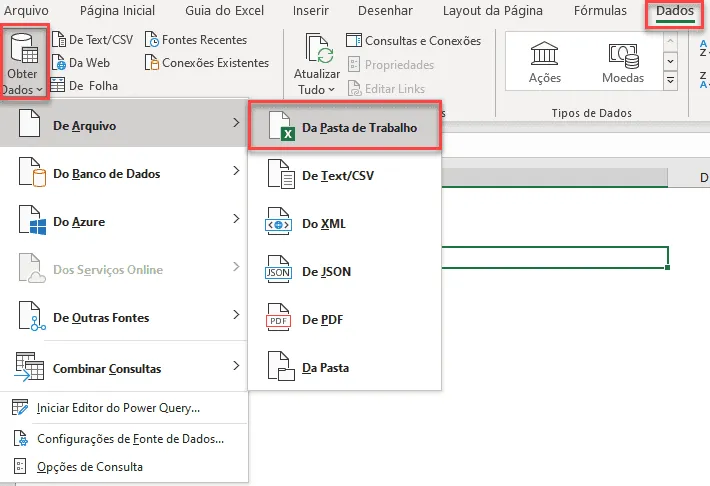The image size is (710, 486).
Task: Choose Do XML in the submenu
Action: (x=345, y=223)
